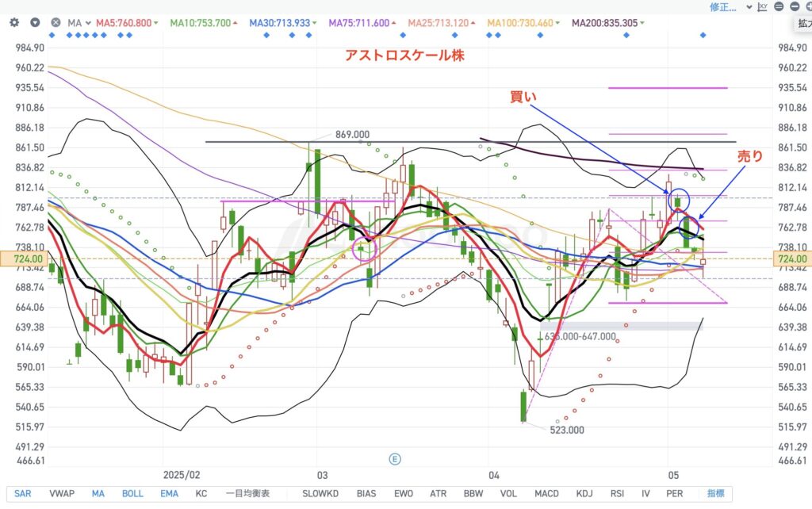Open MA30:713.933 line options
The image size is (812, 509).
coord(283,23)
